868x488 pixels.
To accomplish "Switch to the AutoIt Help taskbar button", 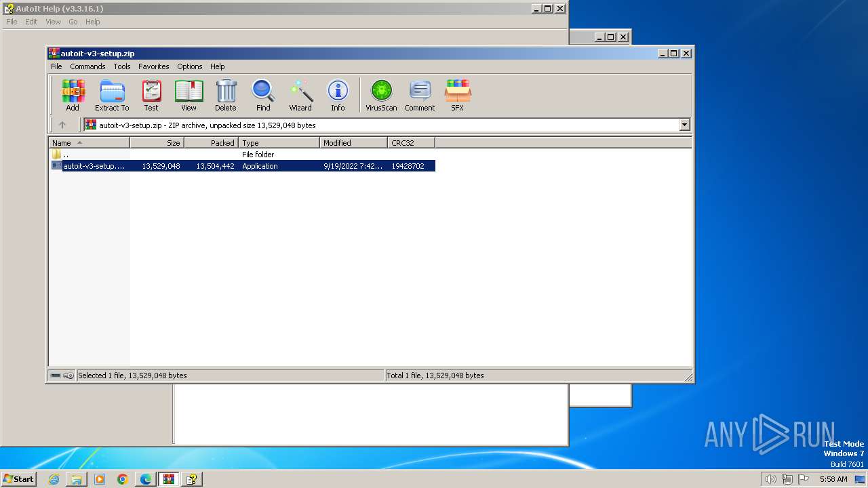I will pos(192,479).
